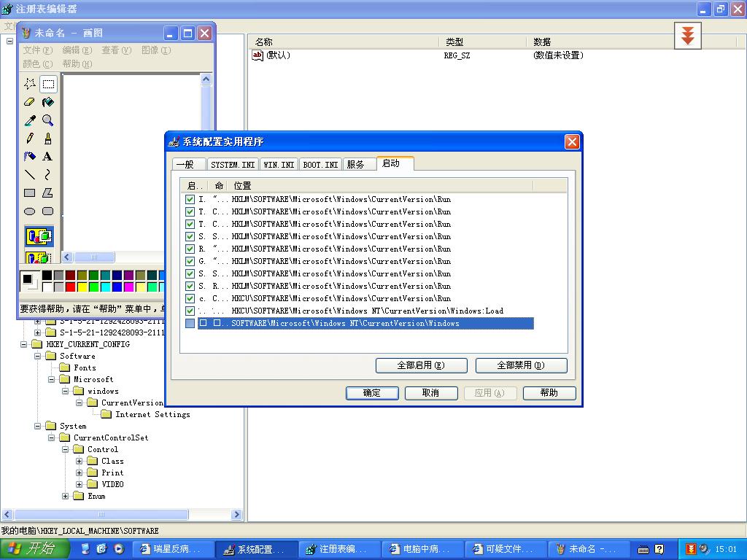747x560 pixels.
Task: Expand the Print registry key
Action: click(79, 472)
